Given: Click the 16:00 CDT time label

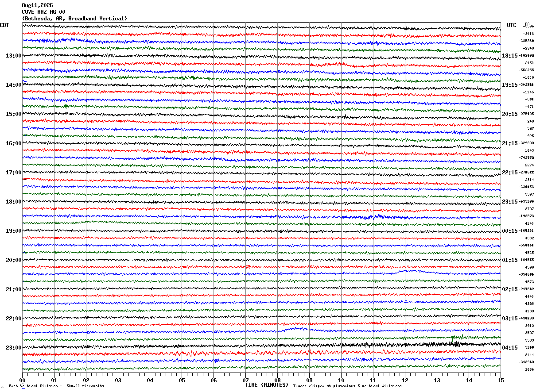Looking at the screenshot, I should tap(13, 143).
